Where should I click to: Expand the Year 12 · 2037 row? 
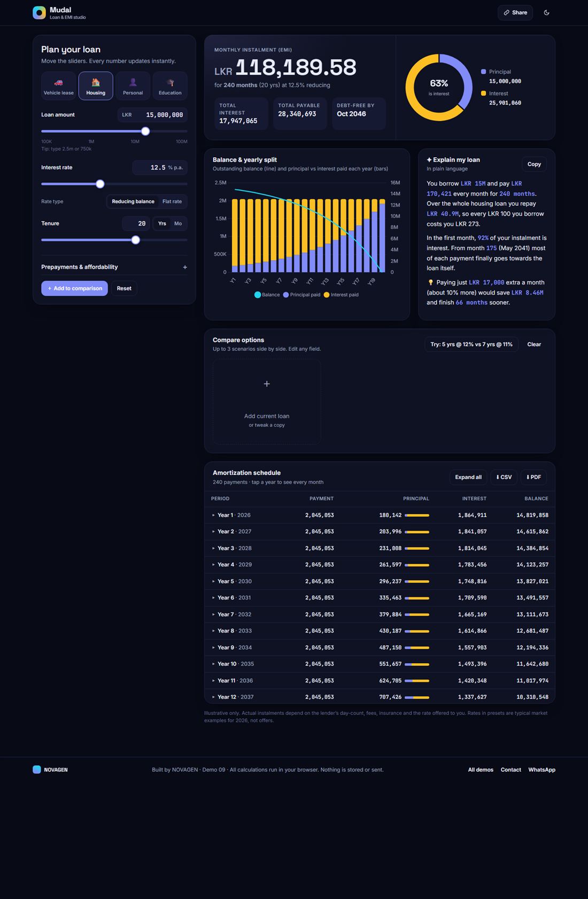[x=380, y=697]
